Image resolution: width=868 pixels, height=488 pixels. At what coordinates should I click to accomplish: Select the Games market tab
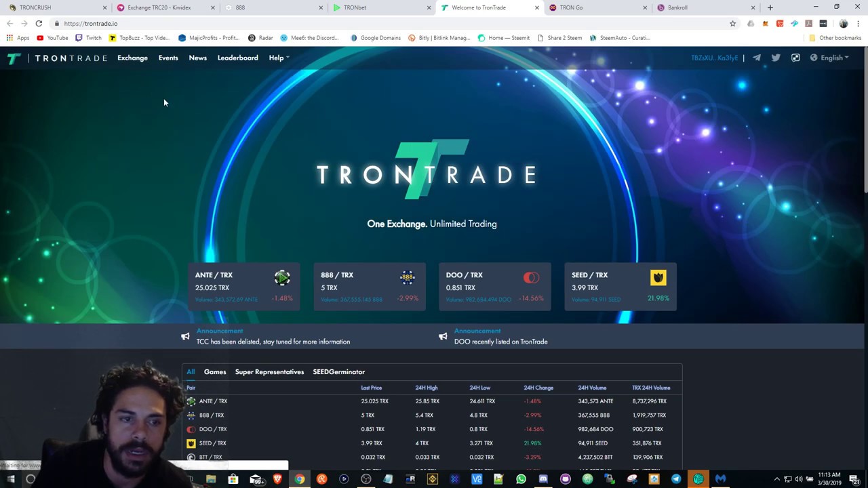pos(215,372)
